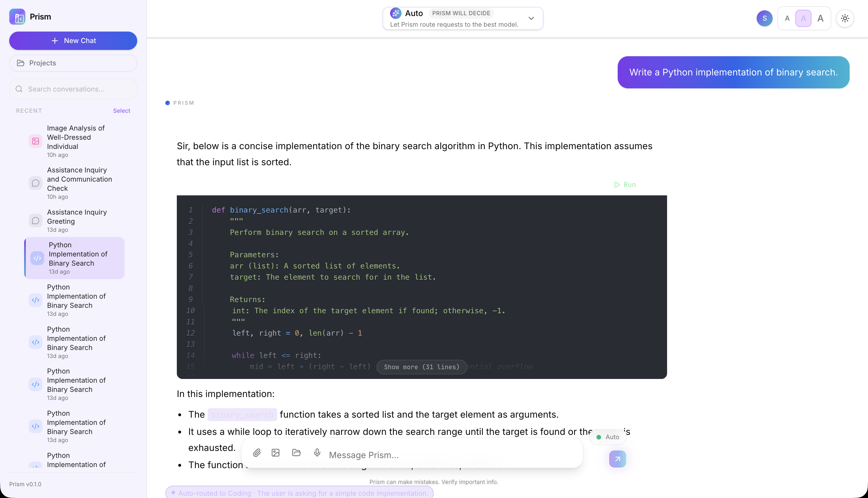Click Image Analysis conversation picture icon
868x498 pixels.
[x=36, y=141]
